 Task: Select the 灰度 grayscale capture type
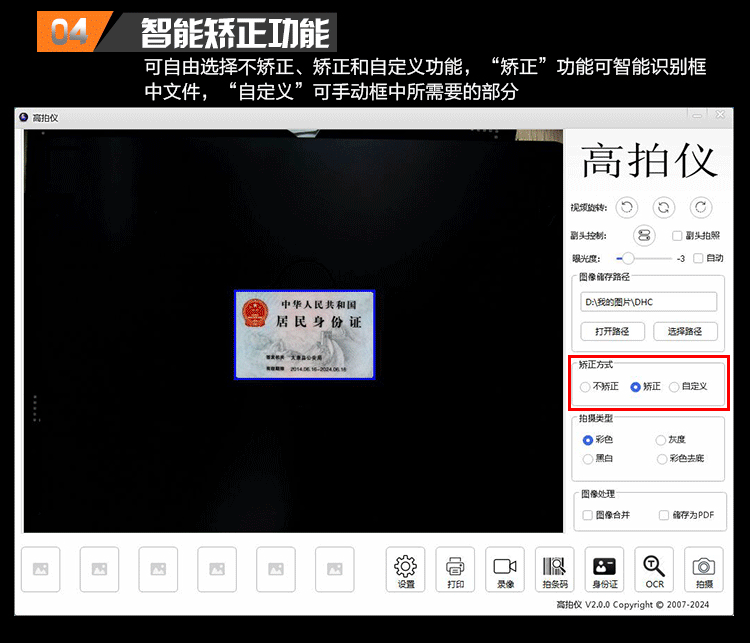[x=661, y=440]
